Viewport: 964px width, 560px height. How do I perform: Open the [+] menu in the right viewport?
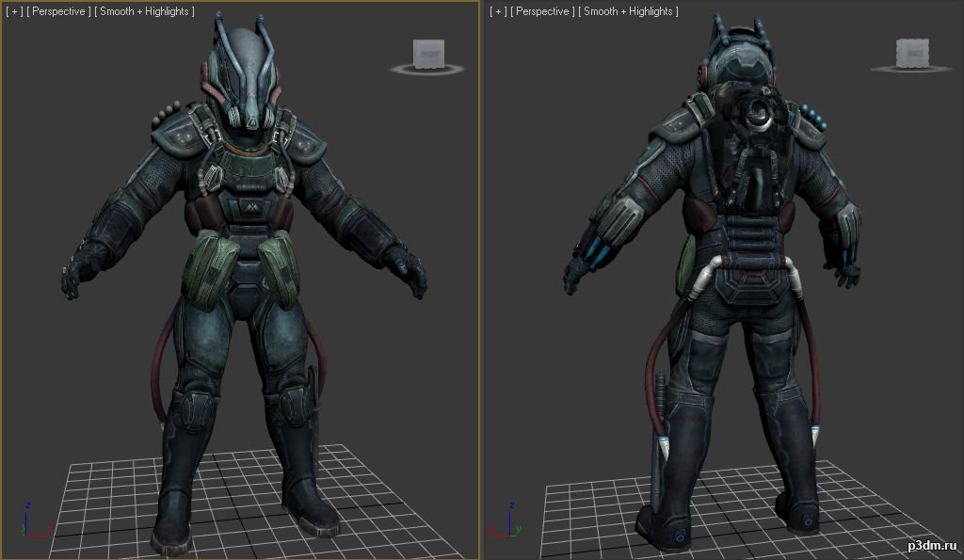tap(497, 11)
